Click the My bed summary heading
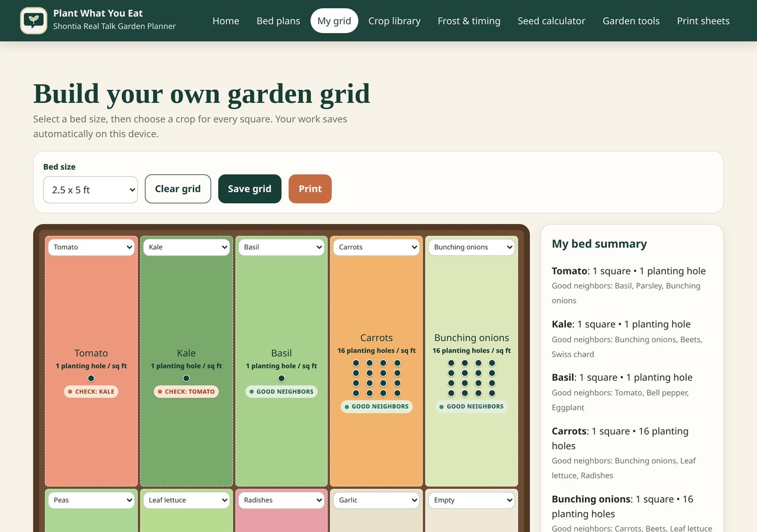This screenshot has width=757, height=532. 599,244
